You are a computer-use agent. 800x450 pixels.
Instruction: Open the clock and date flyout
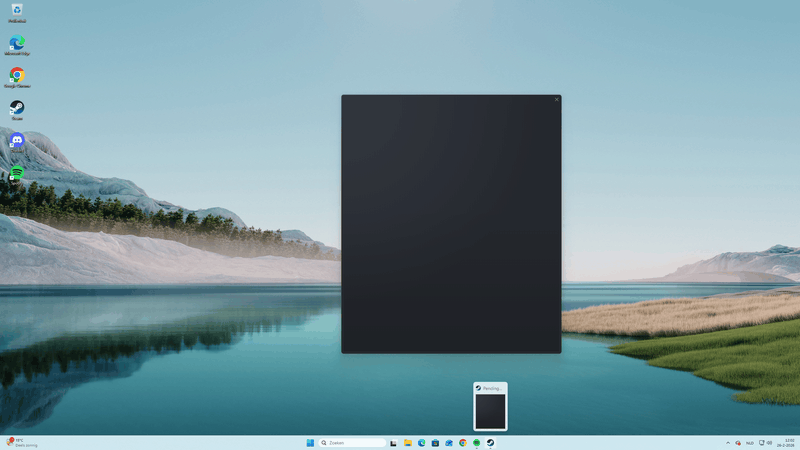click(x=786, y=443)
